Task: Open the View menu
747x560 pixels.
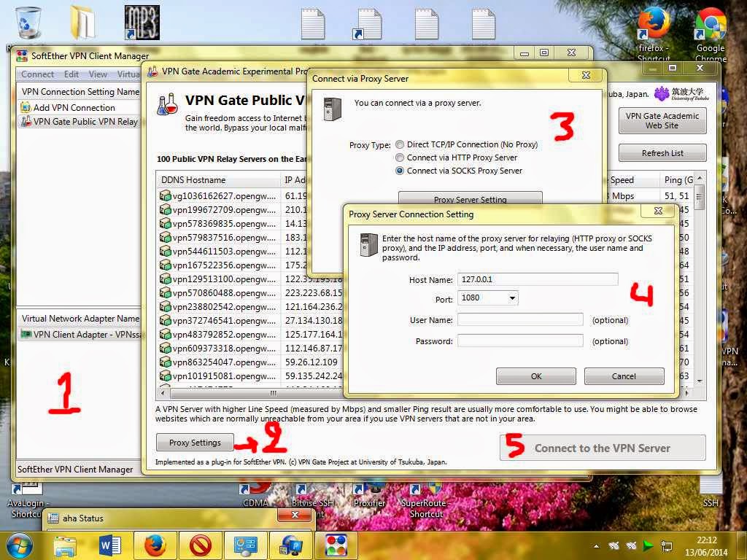Action: 98,74
